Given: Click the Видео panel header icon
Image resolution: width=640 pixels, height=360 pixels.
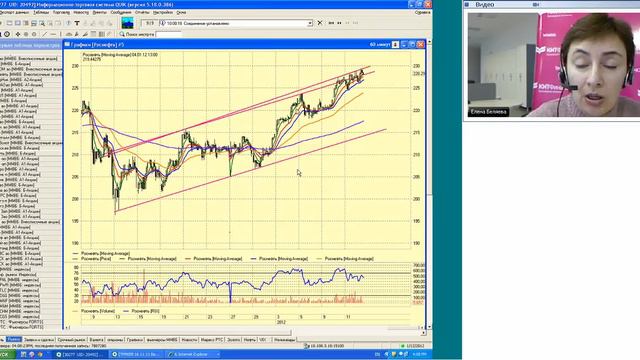Looking at the screenshot, I should click(x=467, y=4).
